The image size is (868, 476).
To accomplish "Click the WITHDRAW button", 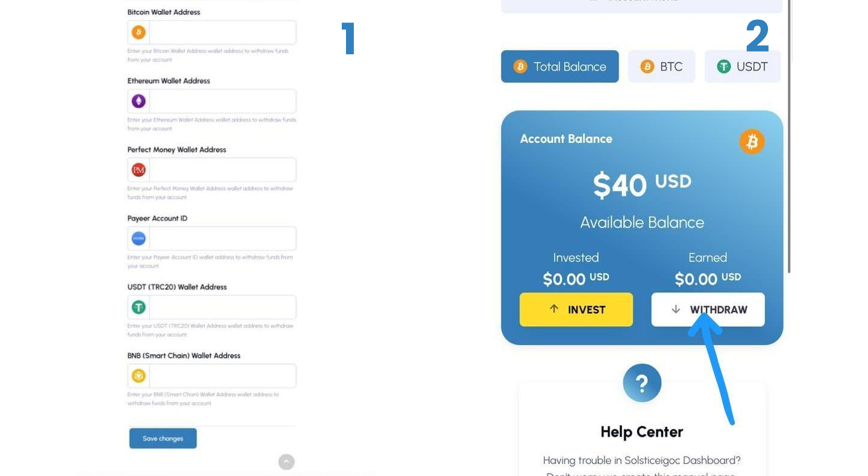I will tap(708, 309).
